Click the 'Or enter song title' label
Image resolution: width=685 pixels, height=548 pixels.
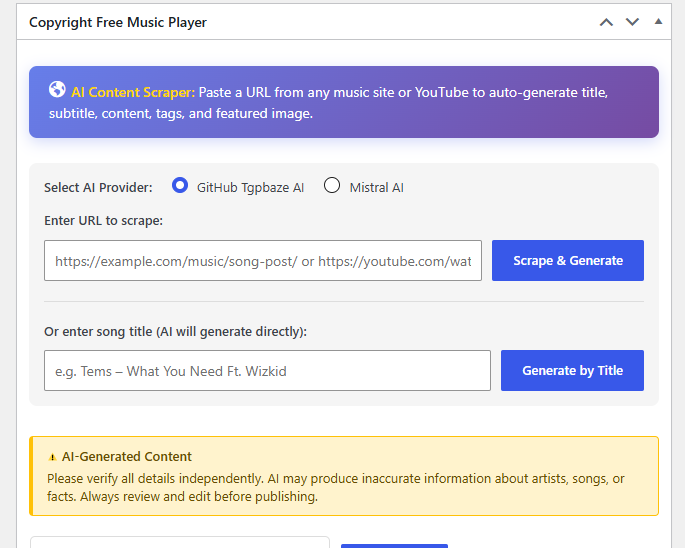[x=176, y=332]
